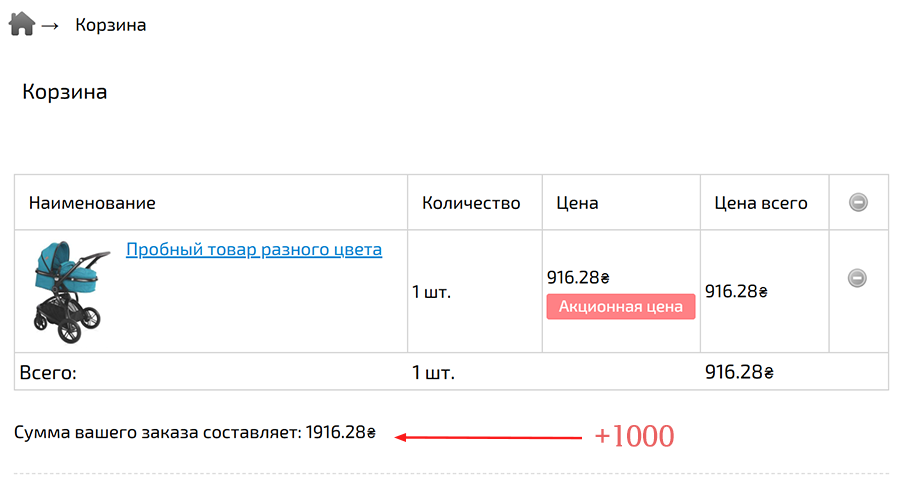Open the Пробный товар разного цвета link
This screenshot has height=485, width=900.
click(x=254, y=249)
